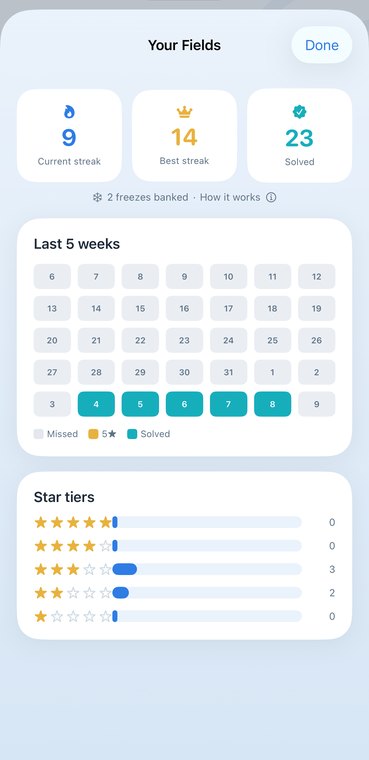Click the gold 5-star legend swatch
Image resolution: width=369 pixels, height=760 pixels.
pyautogui.click(x=93, y=434)
